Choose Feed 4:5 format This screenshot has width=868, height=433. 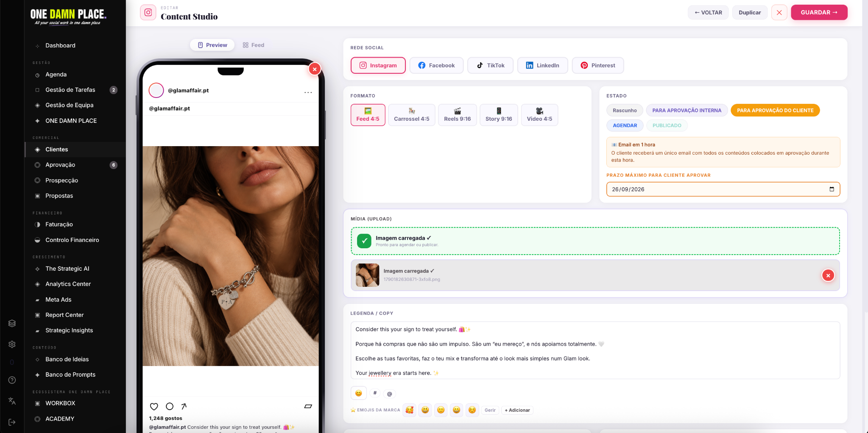[x=368, y=115]
